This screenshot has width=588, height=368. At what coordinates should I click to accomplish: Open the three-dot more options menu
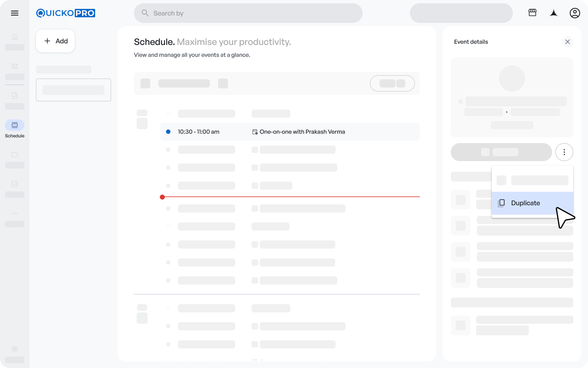click(x=564, y=152)
